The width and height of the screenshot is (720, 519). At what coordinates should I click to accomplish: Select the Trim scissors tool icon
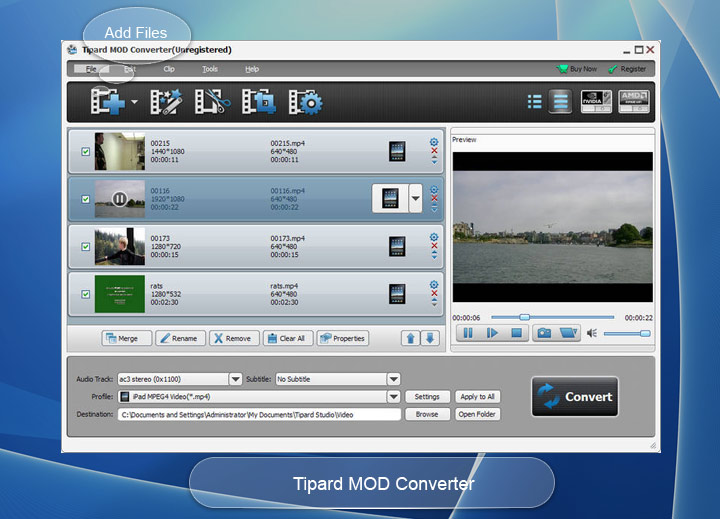tap(212, 102)
